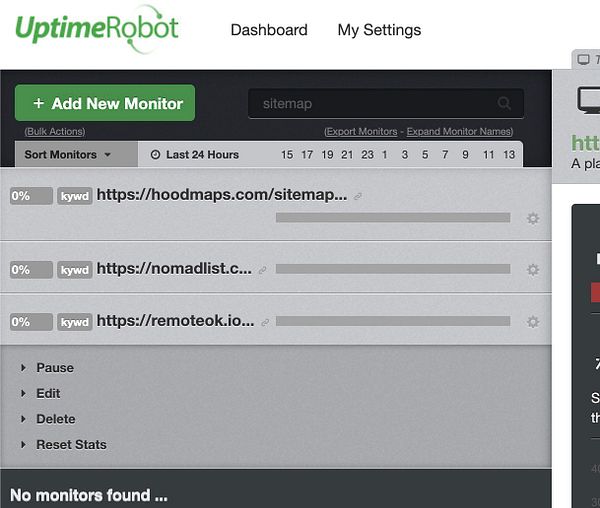Click the 0% badge on hoodmaps row
The image size is (600, 508).
pos(31,196)
